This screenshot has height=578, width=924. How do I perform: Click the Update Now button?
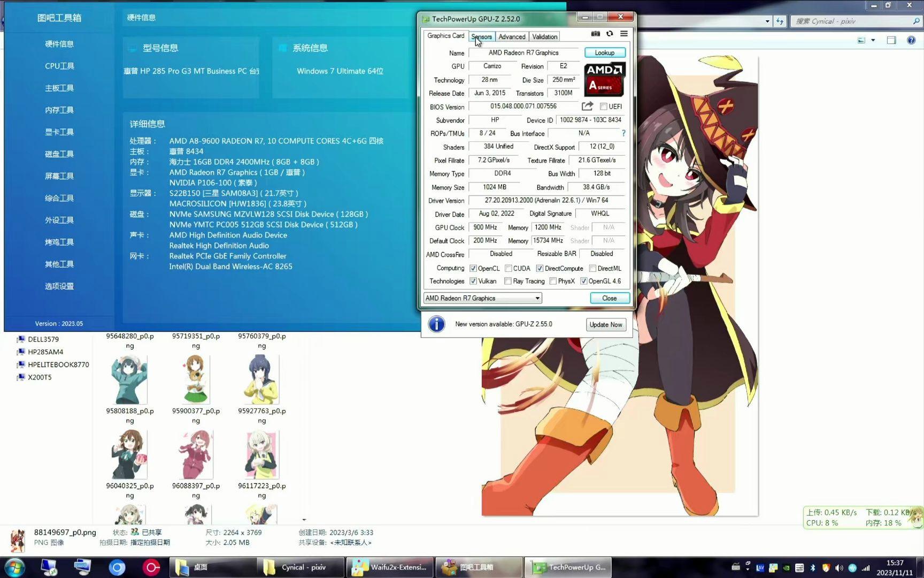606,324
